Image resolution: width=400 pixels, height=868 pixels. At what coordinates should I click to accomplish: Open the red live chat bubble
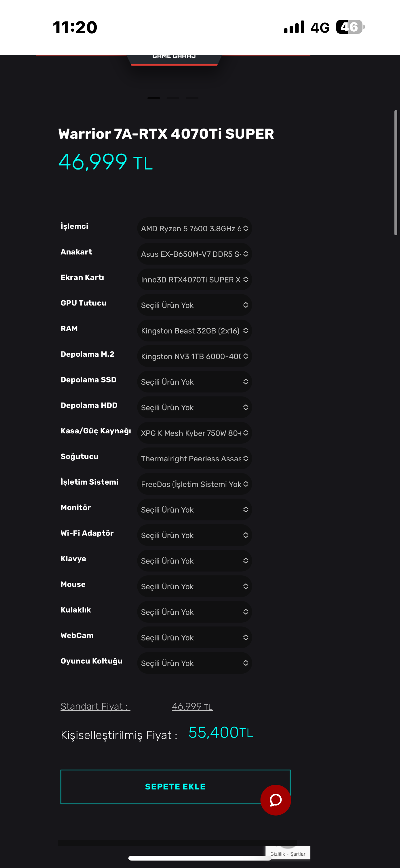coord(275,800)
